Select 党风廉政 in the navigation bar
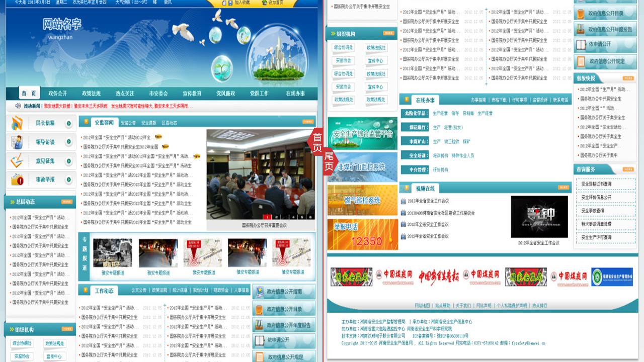This screenshot has width=644, height=362. (x=225, y=94)
